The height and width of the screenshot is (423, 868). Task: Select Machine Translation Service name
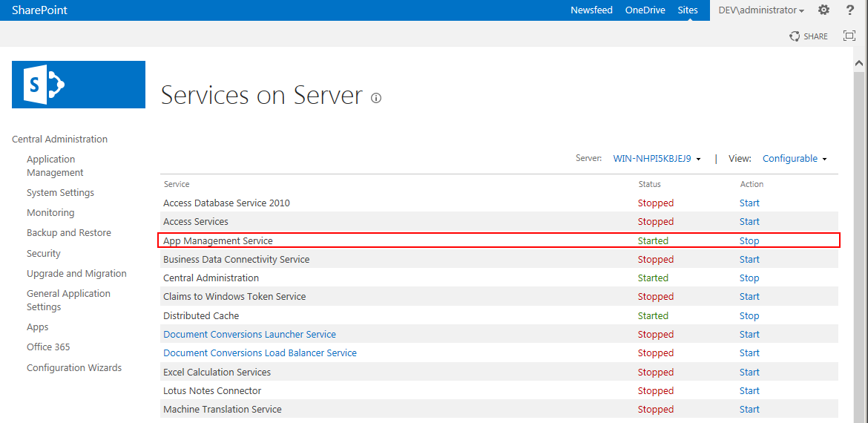223,409
